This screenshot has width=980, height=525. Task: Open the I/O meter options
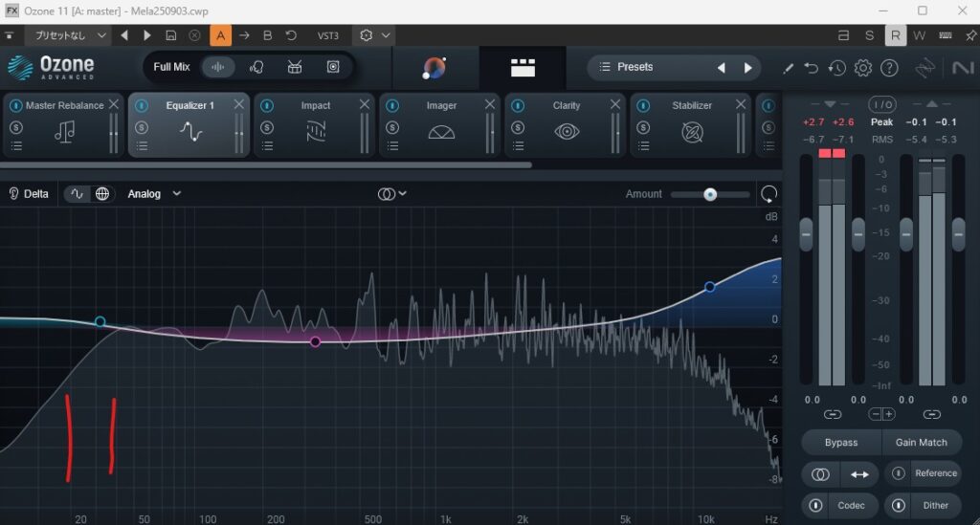[x=881, y=104]
